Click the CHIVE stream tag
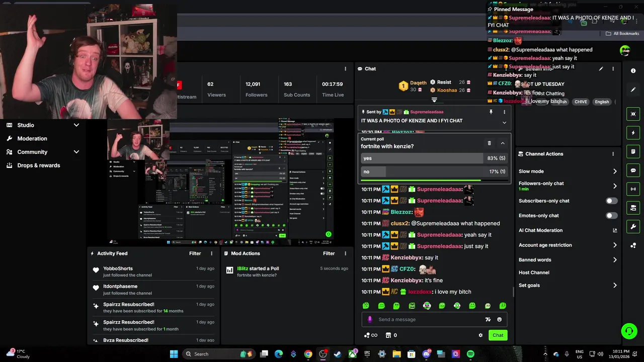Viewport: 644px width, 362px height. (581, 102)
